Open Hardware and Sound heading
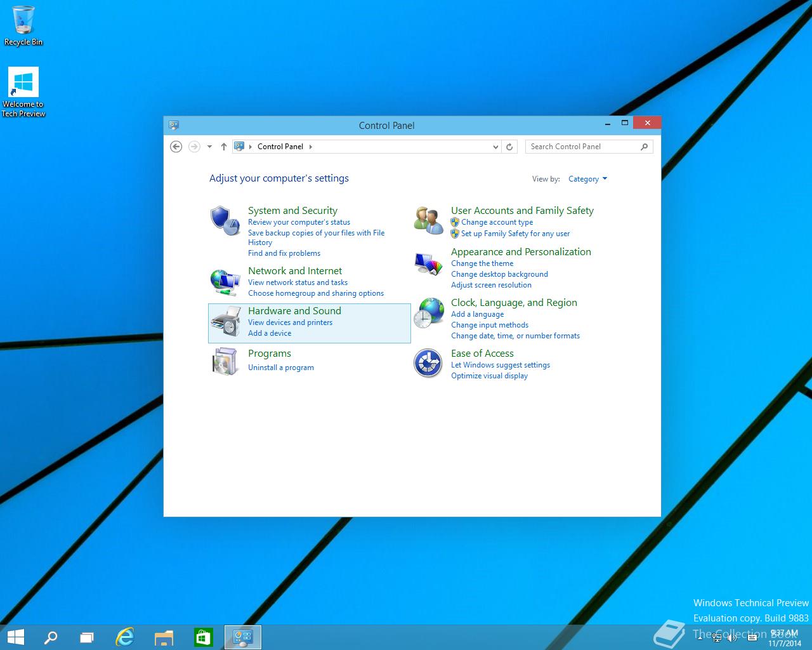The image size is (812, 650). click(294, 311)
